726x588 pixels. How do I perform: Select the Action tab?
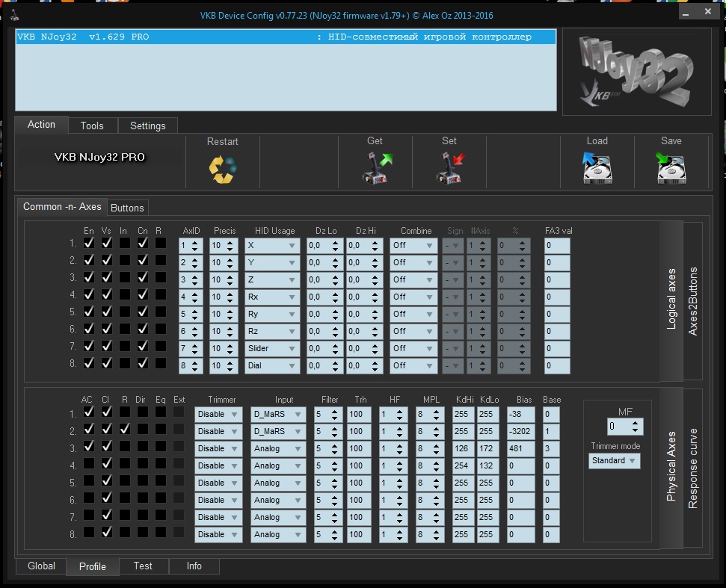click(41, 125)
